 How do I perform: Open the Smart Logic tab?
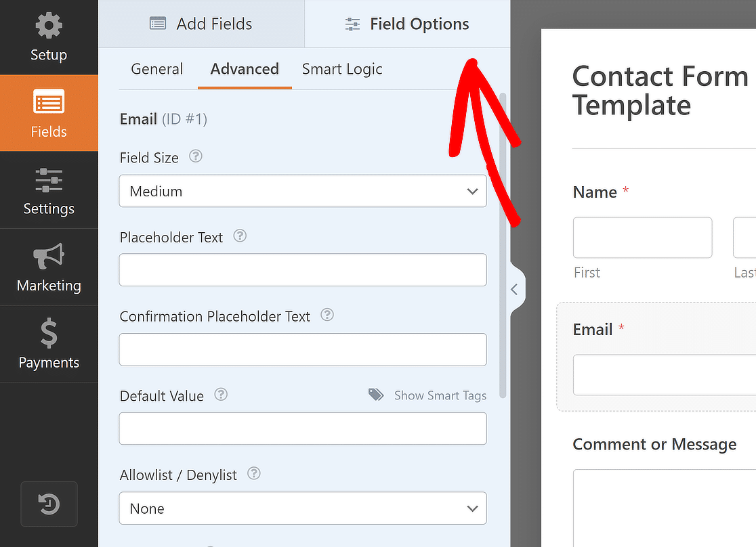pos(342,68)
